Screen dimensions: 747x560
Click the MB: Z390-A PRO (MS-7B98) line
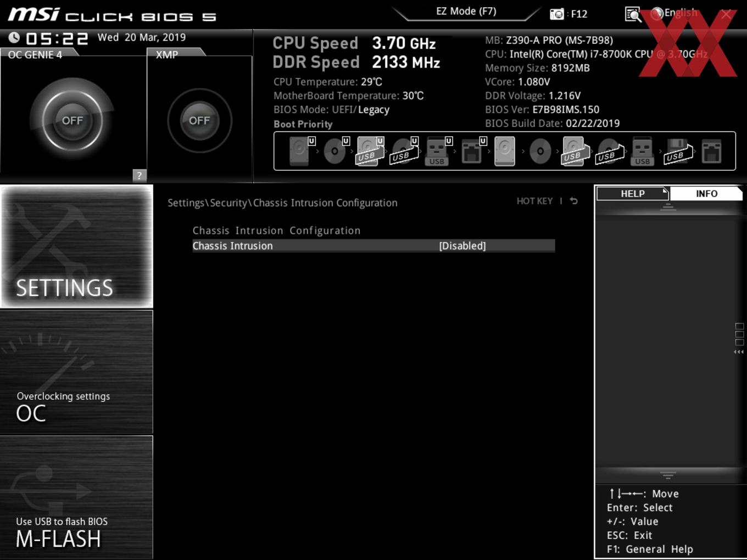(549, 40)
